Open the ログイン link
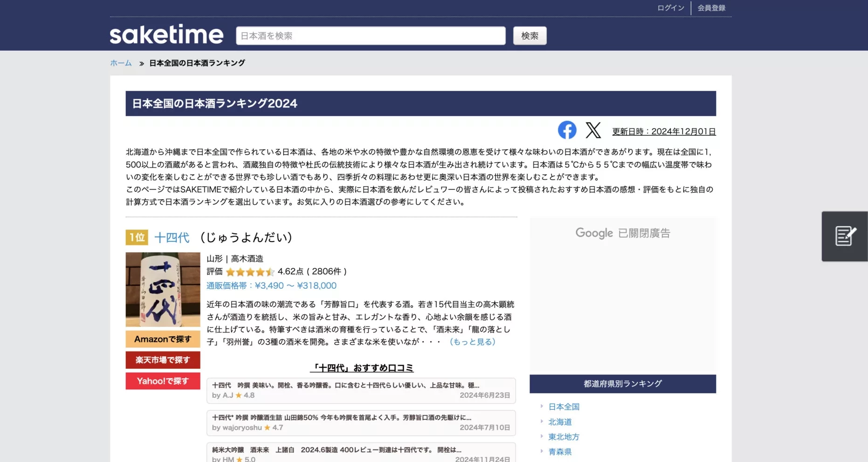 pyautogui.click(x=670, y=8)
